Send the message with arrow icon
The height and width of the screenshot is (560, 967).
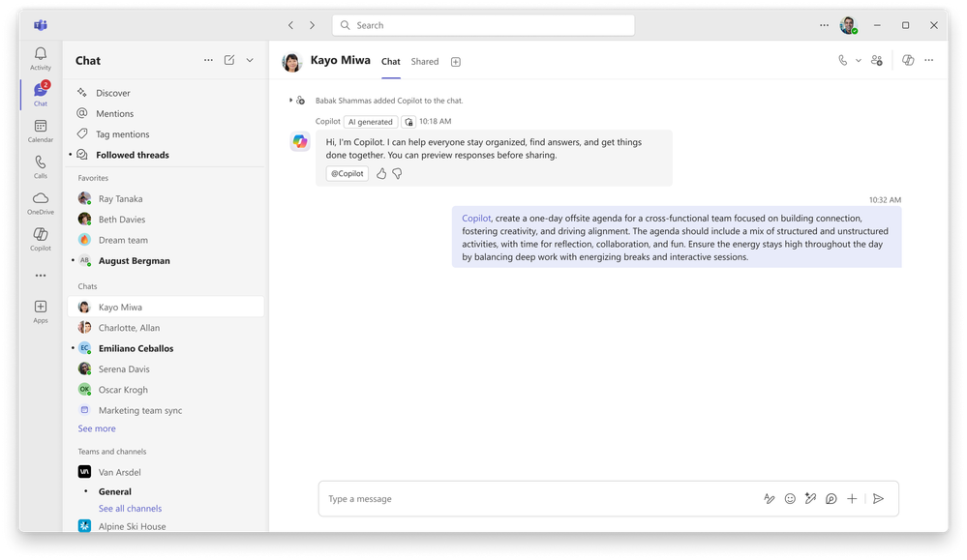click(x=879, y=499)
